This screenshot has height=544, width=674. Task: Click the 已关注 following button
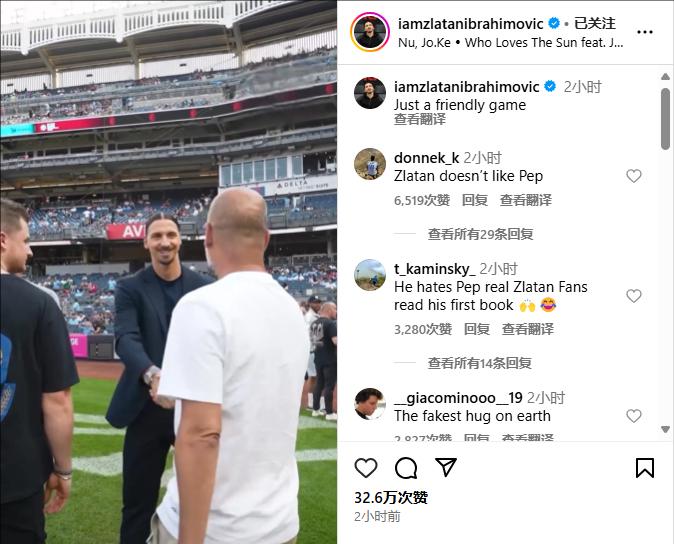click(594, 23)
